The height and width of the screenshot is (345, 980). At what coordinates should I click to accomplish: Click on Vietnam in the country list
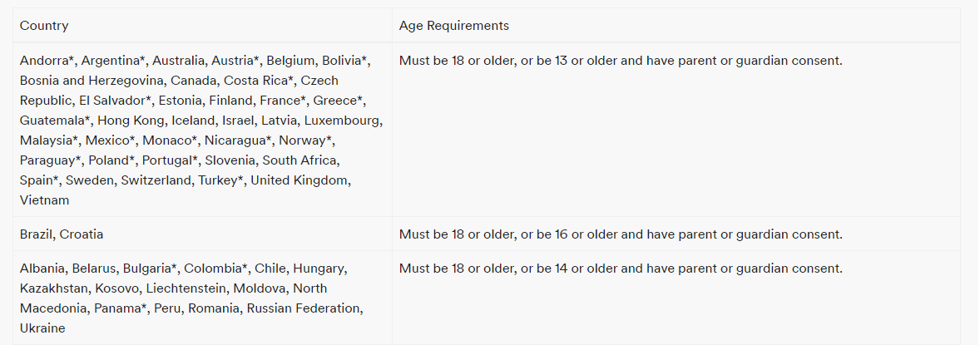tap(44, 200)
